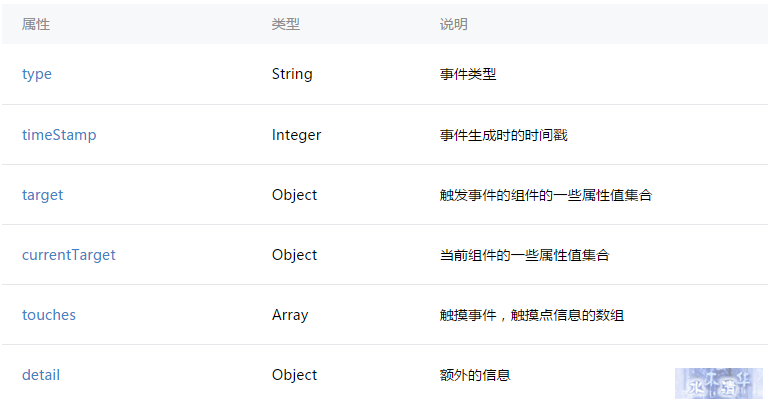Click Object type in detail row
This screenshot has width=768, height=404.
[294, 375]
